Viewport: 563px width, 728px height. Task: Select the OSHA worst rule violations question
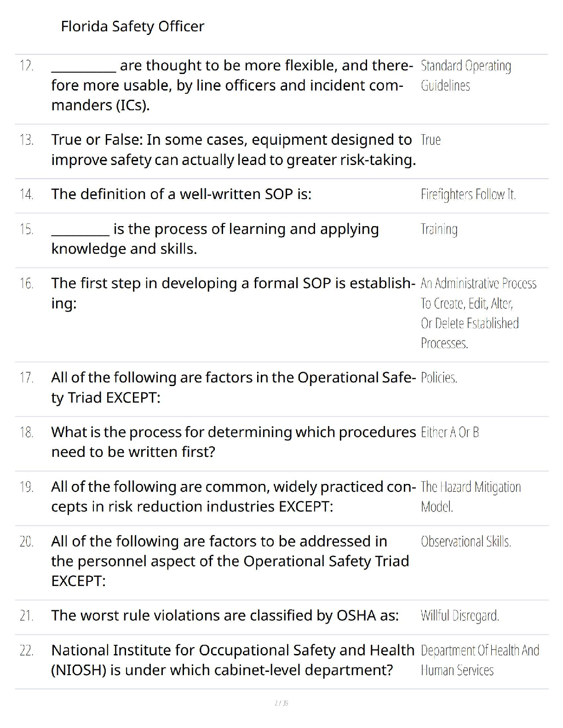click(225, 615)
